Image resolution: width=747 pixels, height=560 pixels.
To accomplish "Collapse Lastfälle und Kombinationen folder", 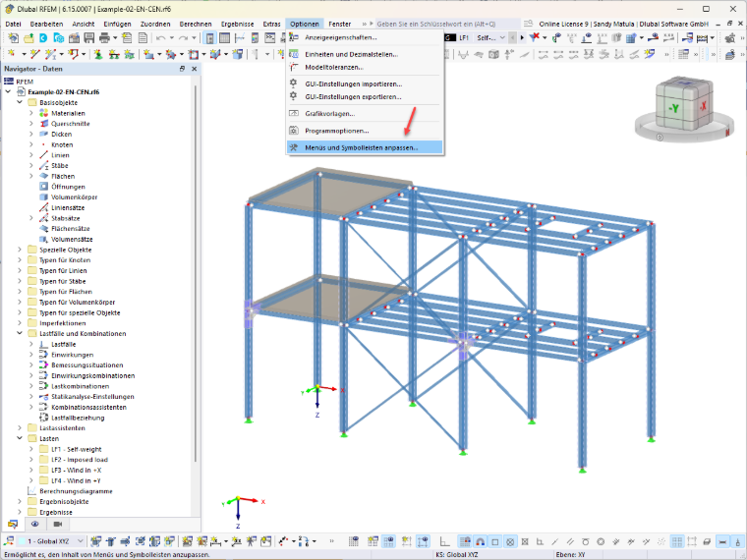I will tap(20, 333).
